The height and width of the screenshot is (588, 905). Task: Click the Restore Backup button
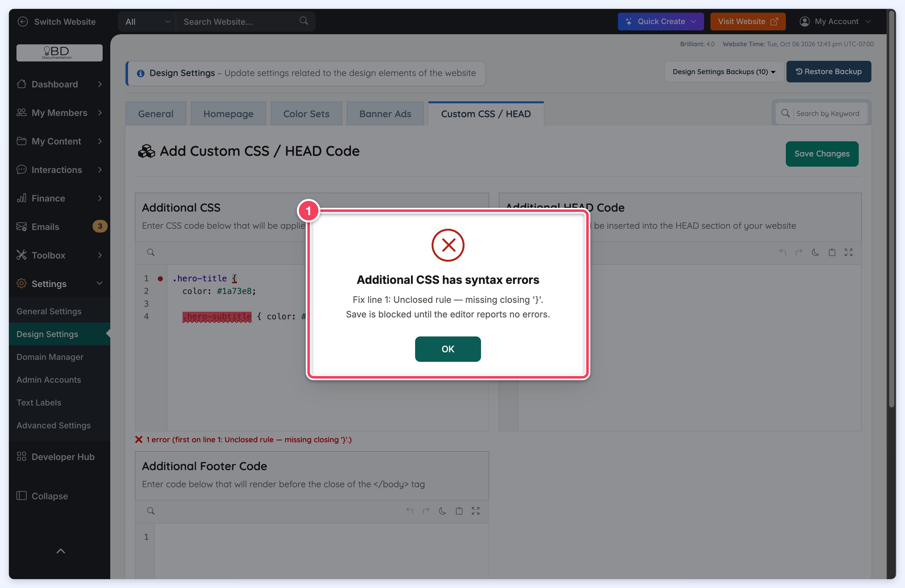tap(828, 72)
